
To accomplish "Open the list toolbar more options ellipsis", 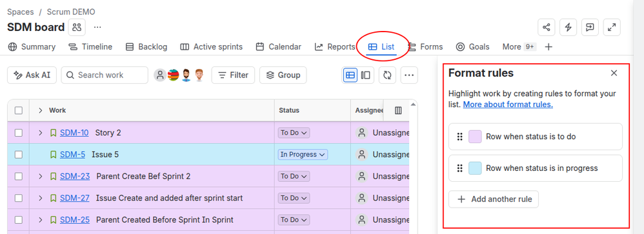I will tap(409, 75).
